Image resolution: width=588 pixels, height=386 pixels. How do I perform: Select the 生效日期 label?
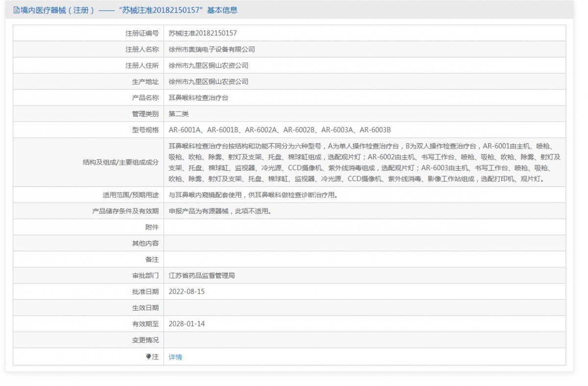pyautogui.click(x=146, y=308)
